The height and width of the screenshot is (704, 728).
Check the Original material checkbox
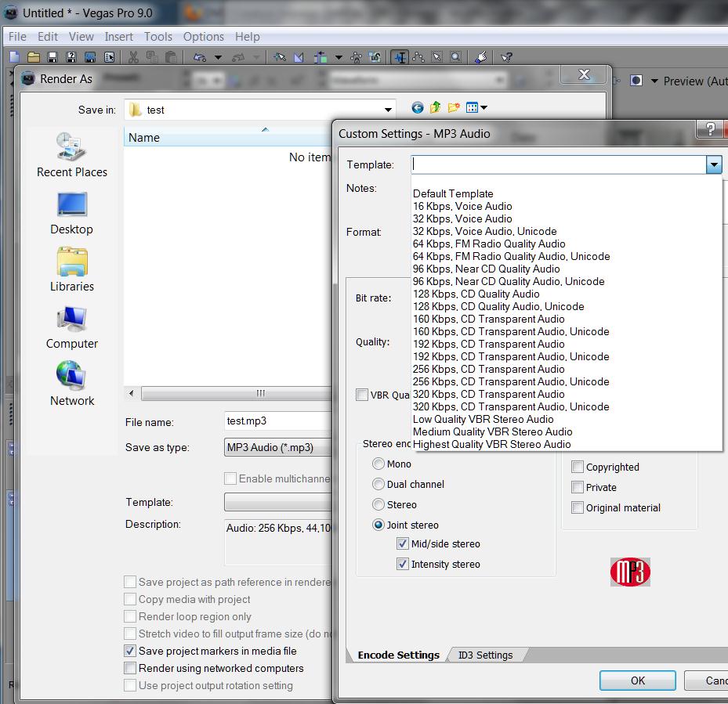(x=577, y=507)
